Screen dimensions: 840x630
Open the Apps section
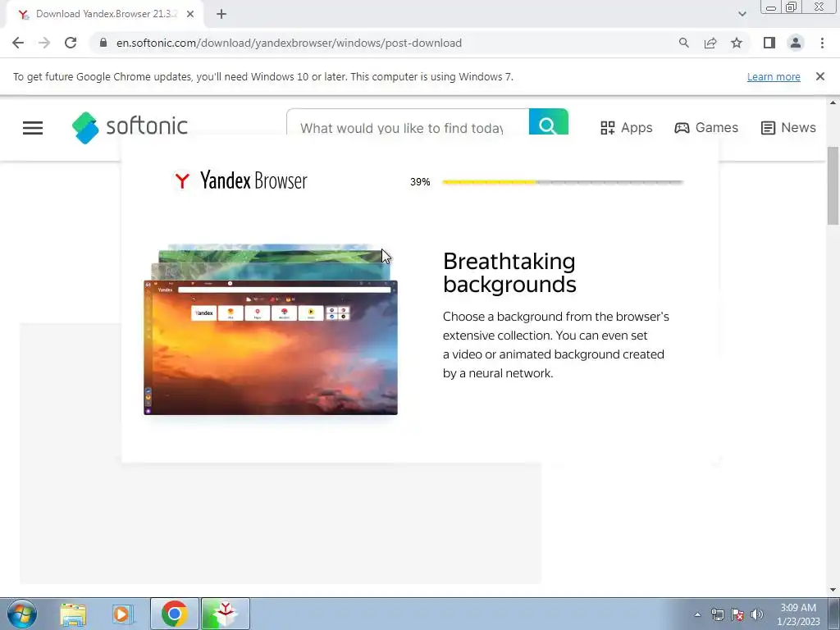[x=626, y=127]
